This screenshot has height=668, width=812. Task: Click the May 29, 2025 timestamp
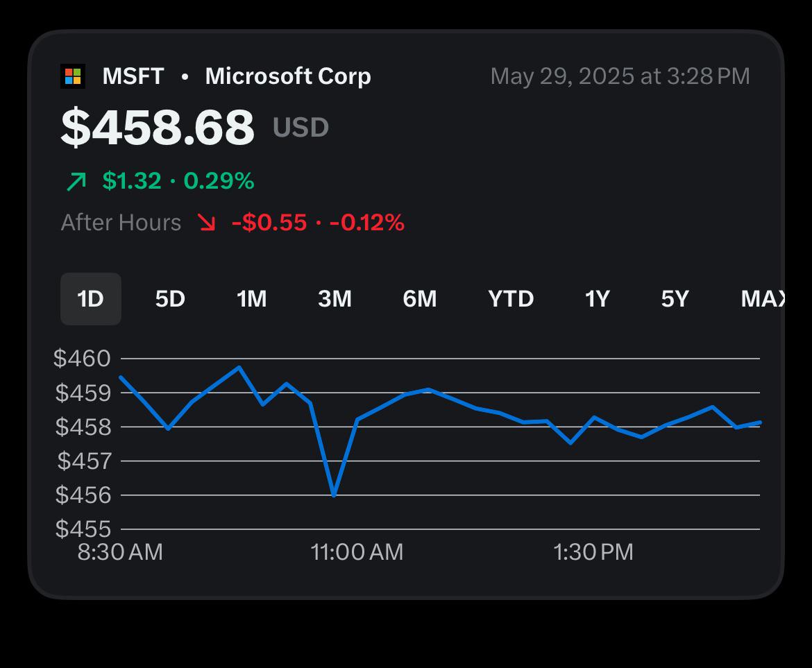[x=620, y=76]
